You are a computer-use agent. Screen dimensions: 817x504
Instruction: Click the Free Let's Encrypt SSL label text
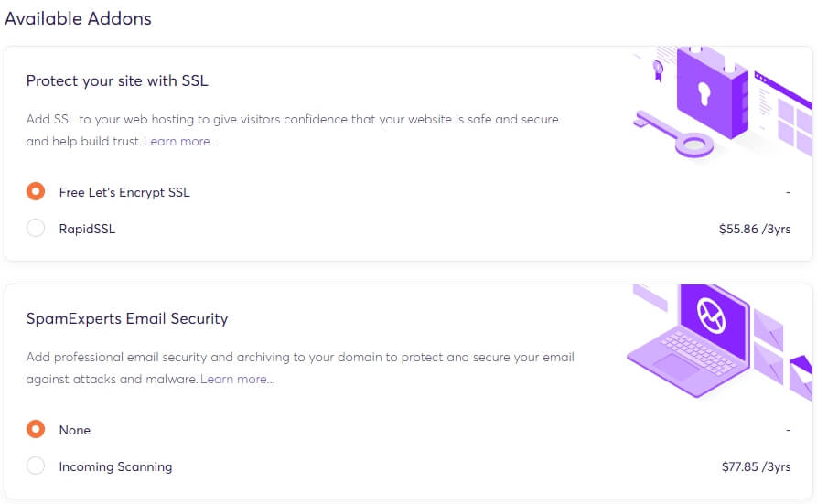[x=124, y=192]
